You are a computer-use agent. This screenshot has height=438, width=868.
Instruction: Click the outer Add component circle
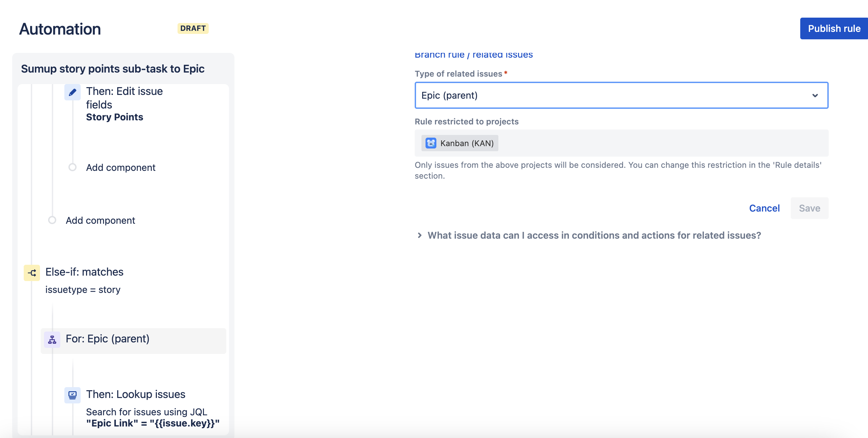click(52, 220)
